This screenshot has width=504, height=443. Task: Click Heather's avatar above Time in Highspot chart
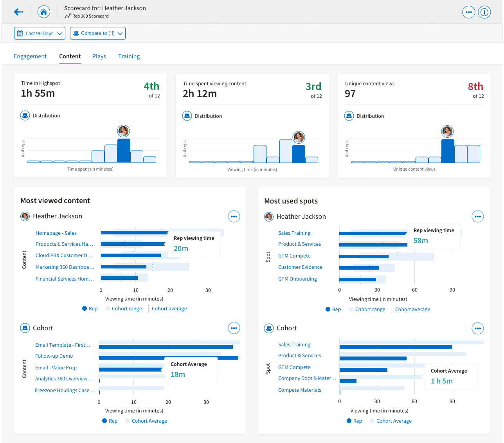tap(124, 131)
